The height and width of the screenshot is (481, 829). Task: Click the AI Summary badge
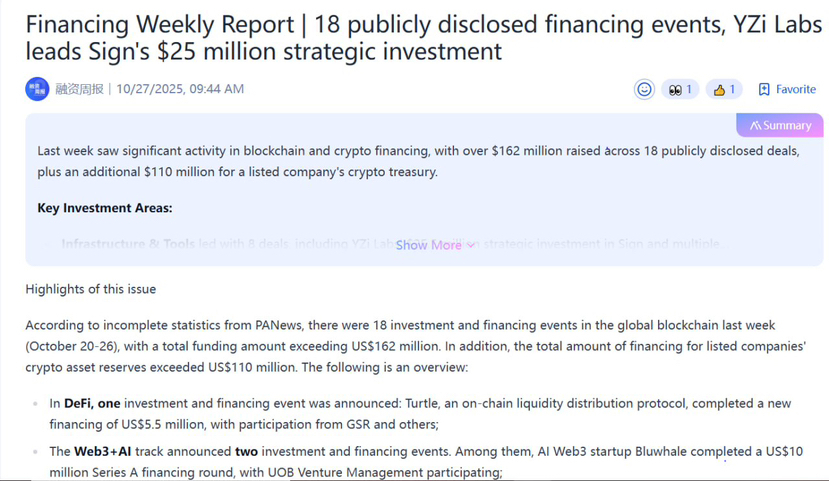click(780, 125)
